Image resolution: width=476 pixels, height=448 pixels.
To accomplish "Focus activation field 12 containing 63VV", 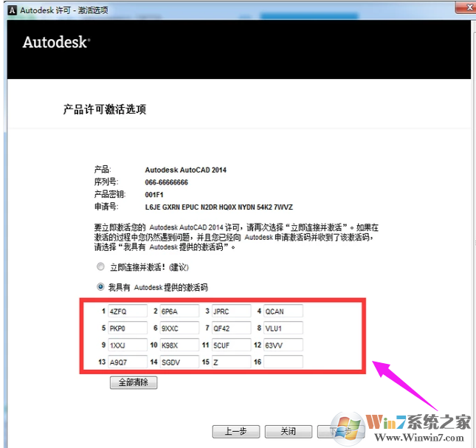I will [283, 345].
